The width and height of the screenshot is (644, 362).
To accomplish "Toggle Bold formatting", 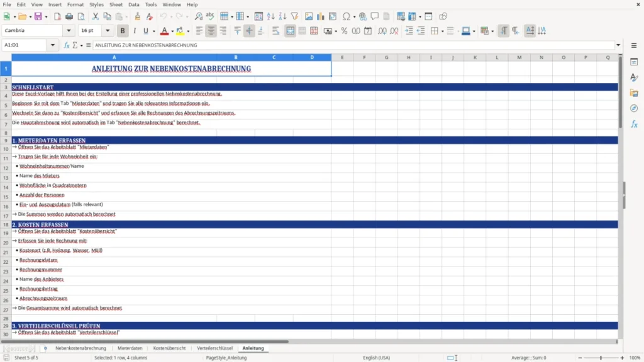I will point(123,31).
